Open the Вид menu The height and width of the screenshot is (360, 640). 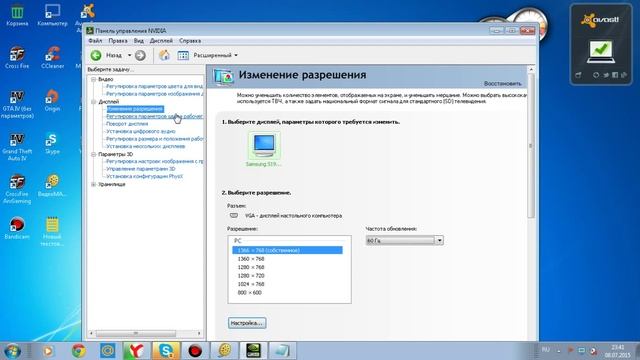tap(139, 41)
